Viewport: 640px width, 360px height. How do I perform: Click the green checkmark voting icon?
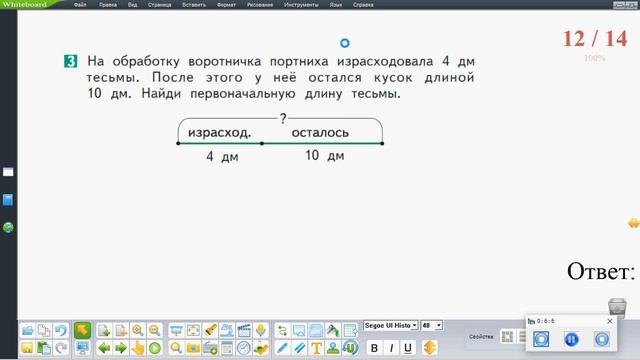[x=260, y=348]
